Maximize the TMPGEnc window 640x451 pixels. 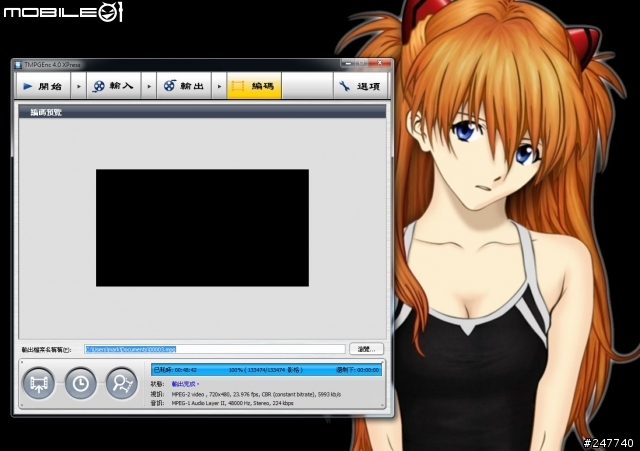(362, 63)
